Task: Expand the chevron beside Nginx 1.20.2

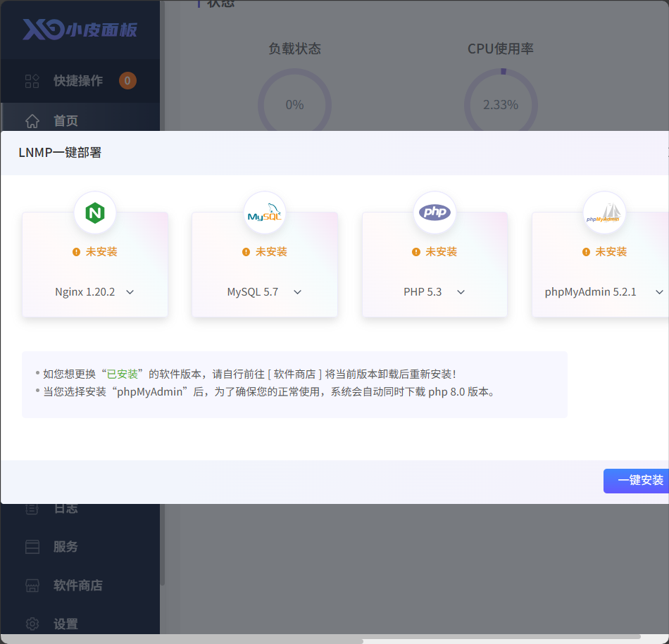Action: [x=130, y=292]
